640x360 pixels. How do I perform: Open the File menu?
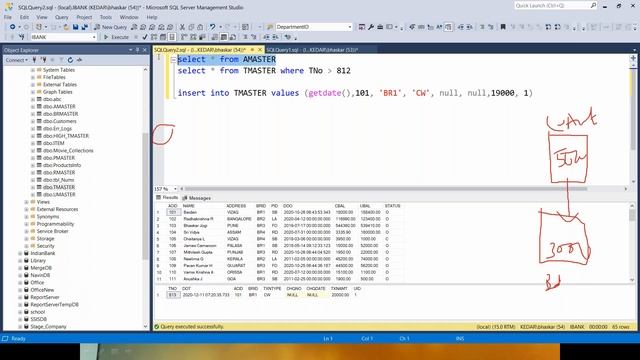[8, 17]
